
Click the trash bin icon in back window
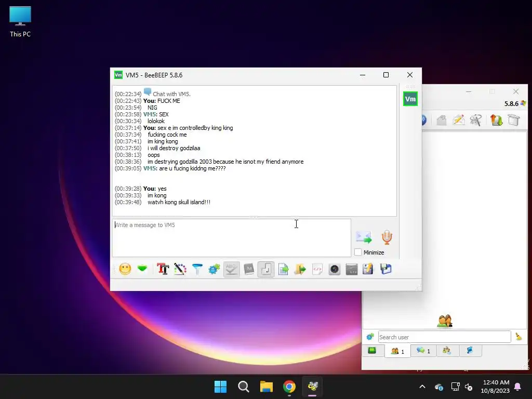[514, 120]
